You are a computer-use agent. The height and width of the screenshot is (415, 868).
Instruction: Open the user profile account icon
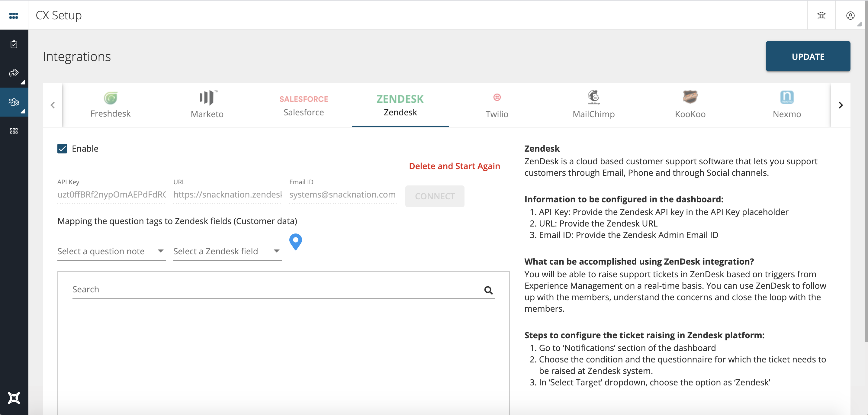(850, 15)
